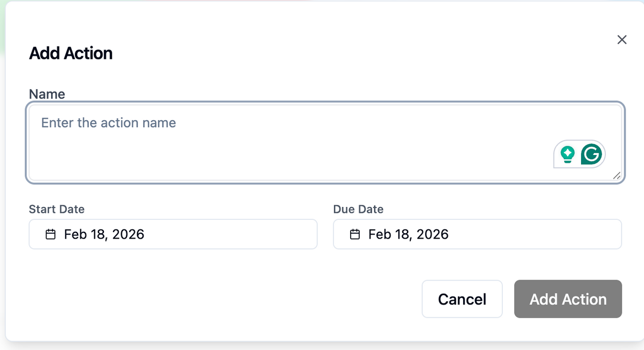
Task: Click the Name field label
Action: coord(47,94)
